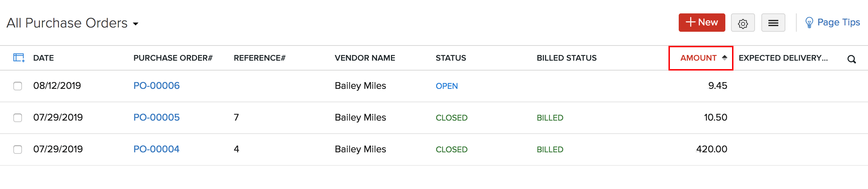Open the PO-00004 link
Image resolution: width=868 pixels, height=189 pixels.
156,149
